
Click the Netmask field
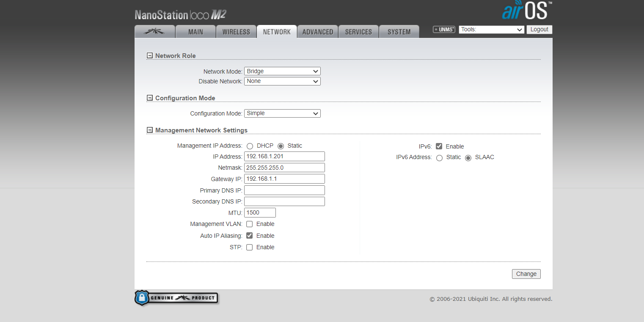tap(284, 168)
